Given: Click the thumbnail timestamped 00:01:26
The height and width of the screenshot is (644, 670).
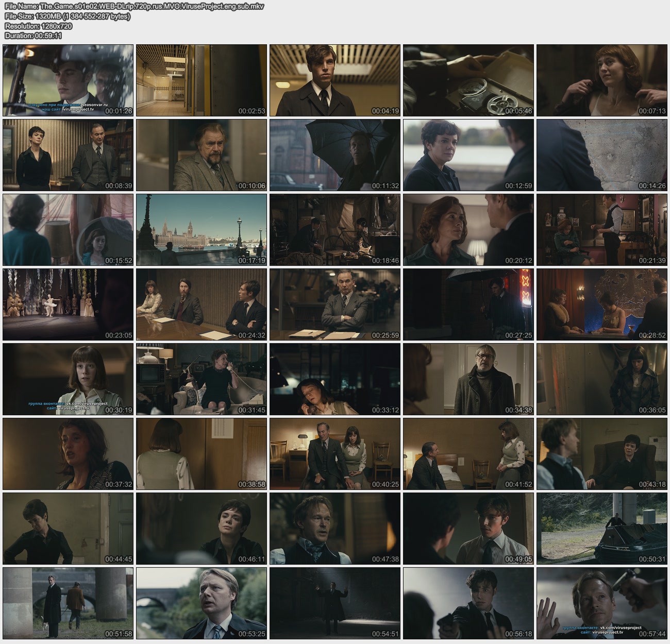Looking at the screenshot, I should point(68,80).
